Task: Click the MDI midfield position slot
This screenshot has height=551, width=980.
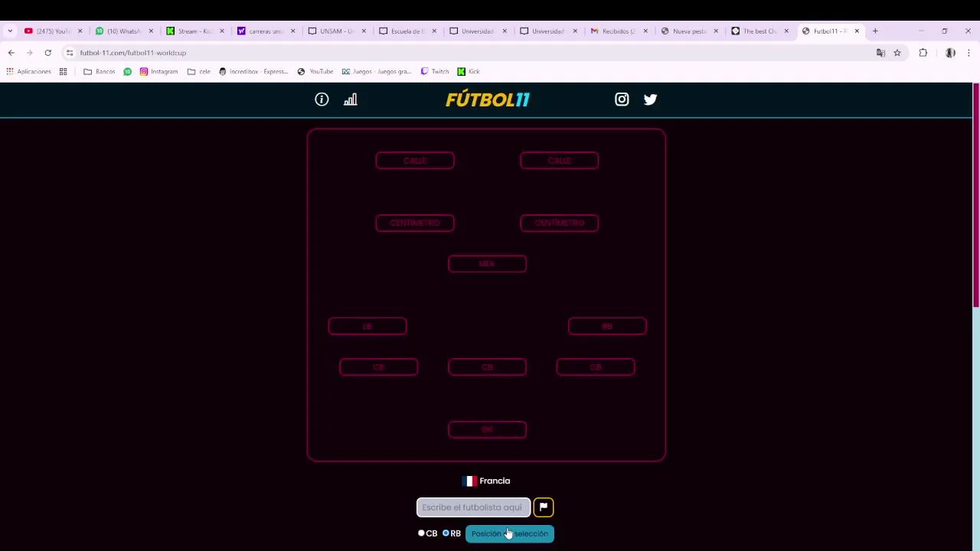Action: coord(487,264)
